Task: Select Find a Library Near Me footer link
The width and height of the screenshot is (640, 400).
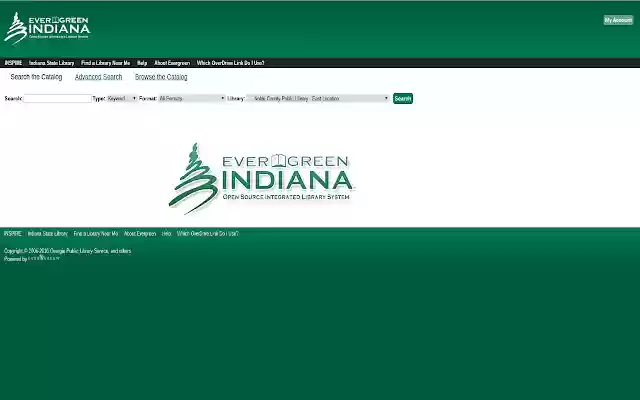Action: tap(96, 233)
